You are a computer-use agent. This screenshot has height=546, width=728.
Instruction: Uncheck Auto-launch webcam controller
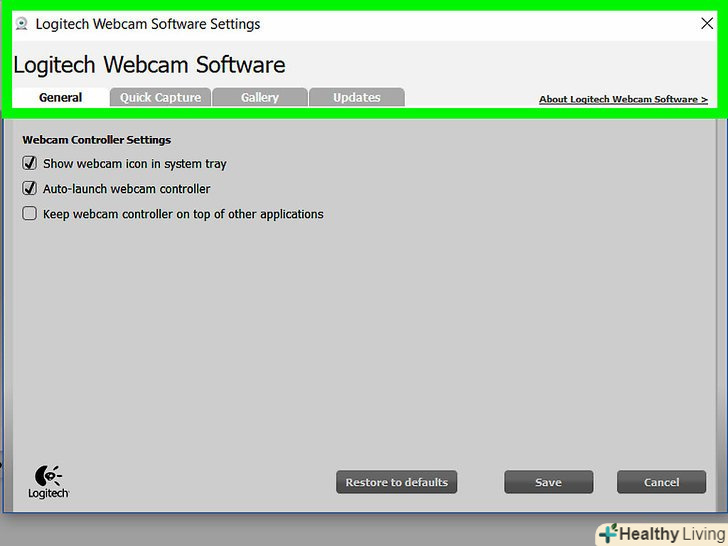(30, 188)
